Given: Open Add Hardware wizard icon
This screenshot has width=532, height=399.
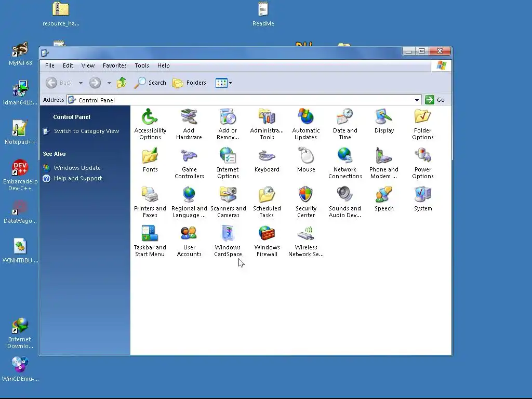Looking at the screenshot, I should point(189,124).
